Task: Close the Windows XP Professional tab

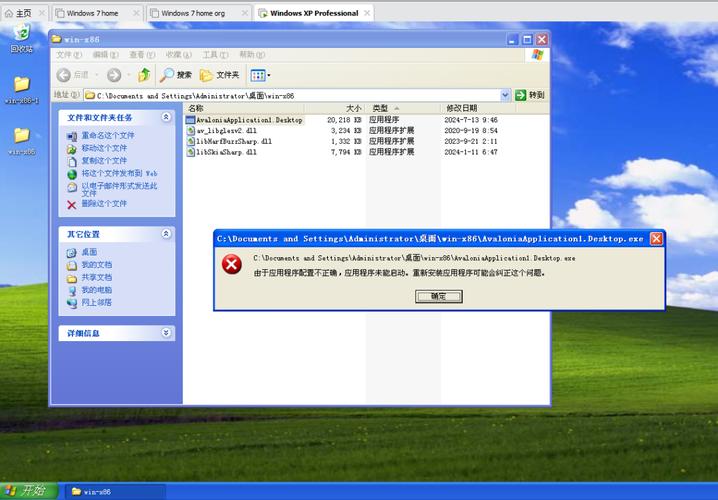Action: pos(367,13)
